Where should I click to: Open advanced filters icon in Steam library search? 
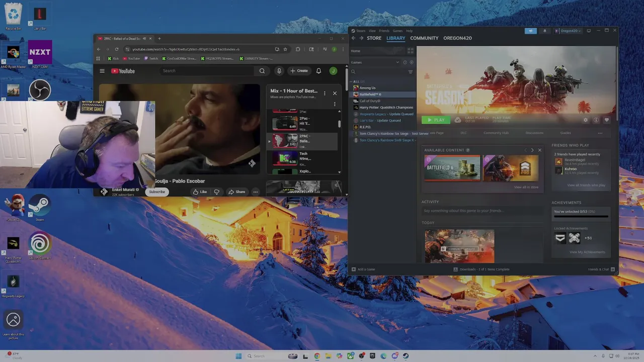pyautogui.click(x=411, y=72)
